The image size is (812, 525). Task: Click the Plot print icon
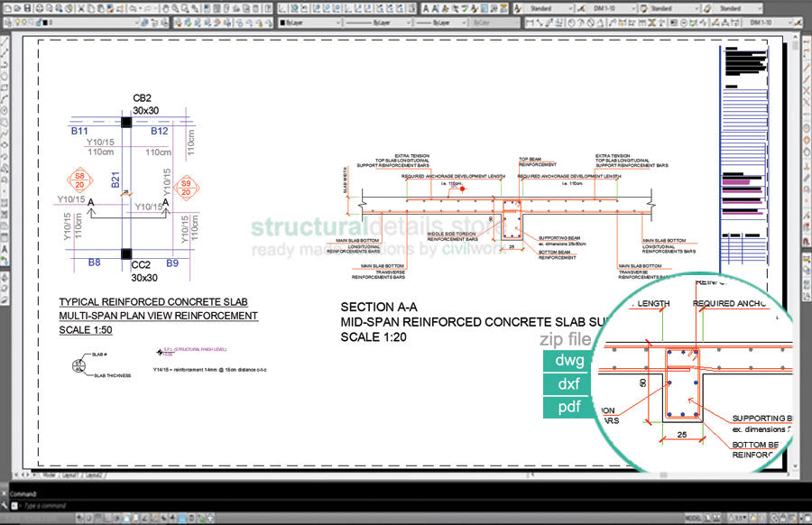pyautogui.click(x=39, y=8)
